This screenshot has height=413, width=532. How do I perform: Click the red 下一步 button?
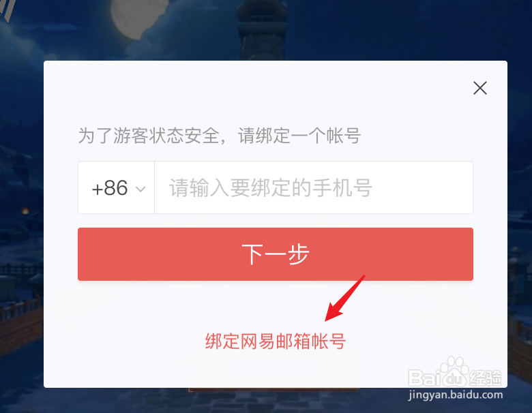(276, 254)
